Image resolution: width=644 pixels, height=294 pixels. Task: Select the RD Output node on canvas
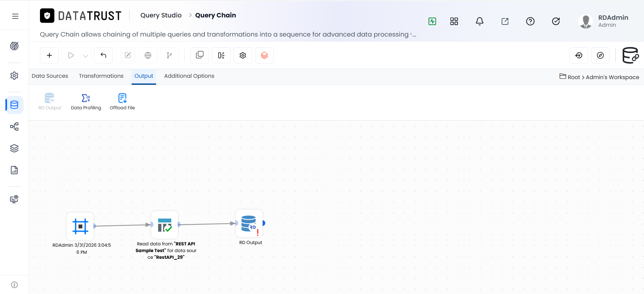pyautogui.click(x=249, y=223)
